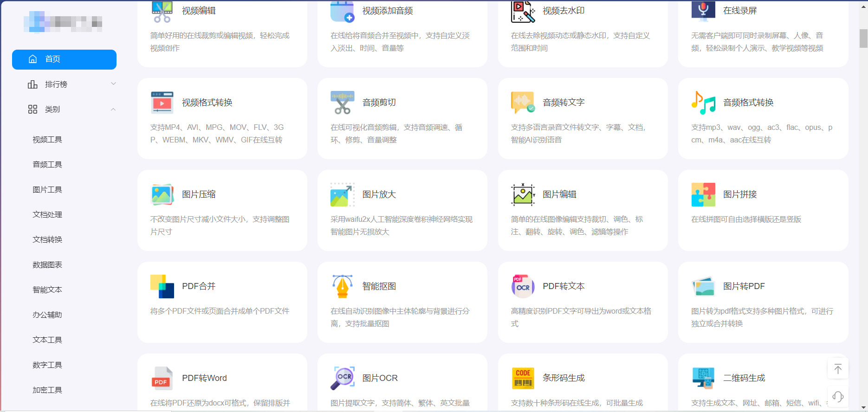Screen dimensions: 868x412
Task: Click the home icon in 首页
Action: coord(32,59)
